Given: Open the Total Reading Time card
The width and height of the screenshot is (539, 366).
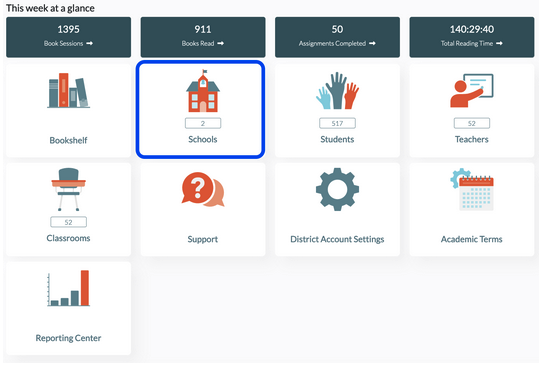Looking at the screenshot, I should [472, 37].
